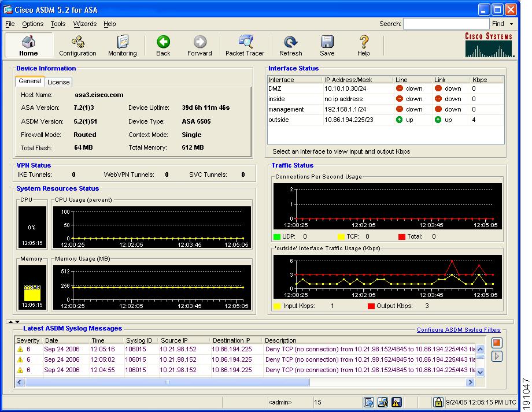
Task: Select the DMZ interface row
Action: tap(386, 88)
